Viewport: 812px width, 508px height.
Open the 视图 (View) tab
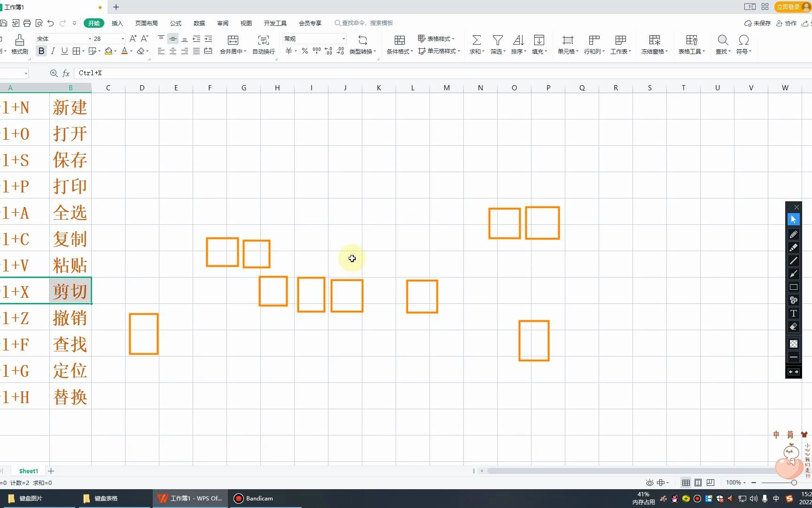[246, 23]
